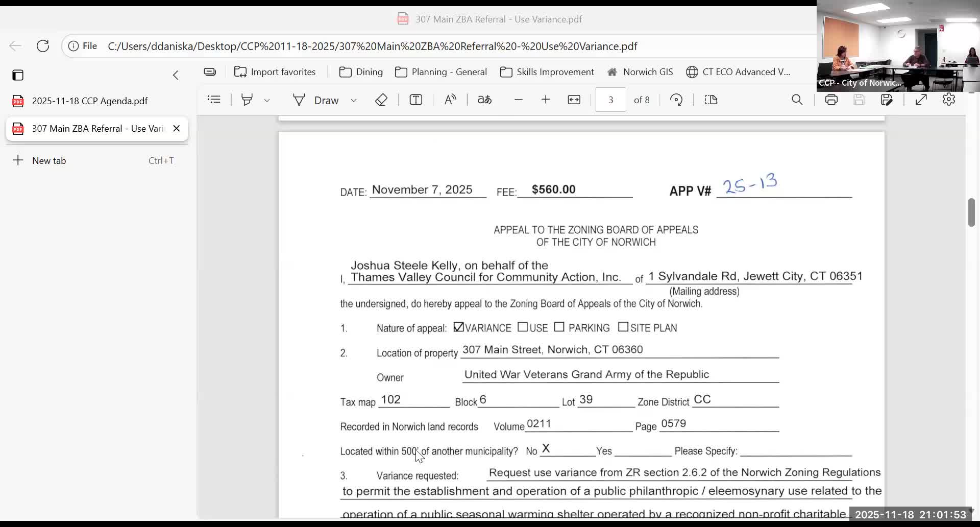The image size is (980, 527).
Task: Check the USE checkbox
Action: click(x=523, y=327)
